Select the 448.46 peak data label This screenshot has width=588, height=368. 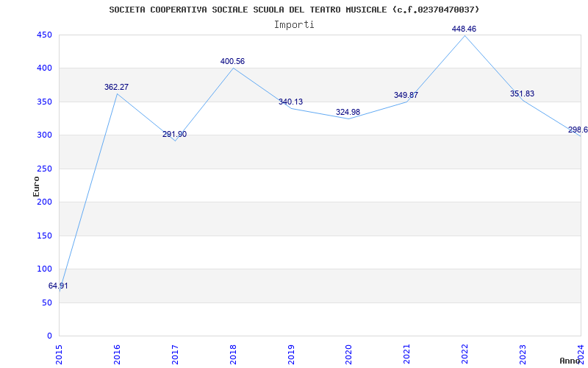pos(464,29)
